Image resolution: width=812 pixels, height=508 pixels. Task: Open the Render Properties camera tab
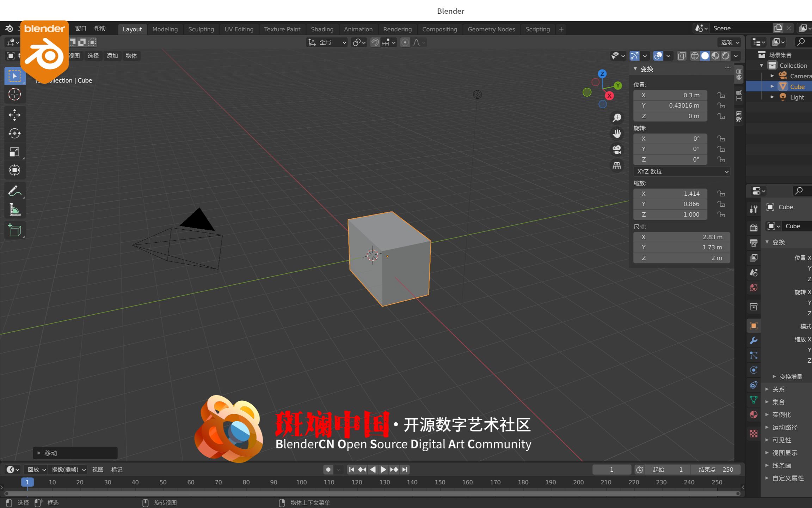pyautogui.click(x=753, y=227)
